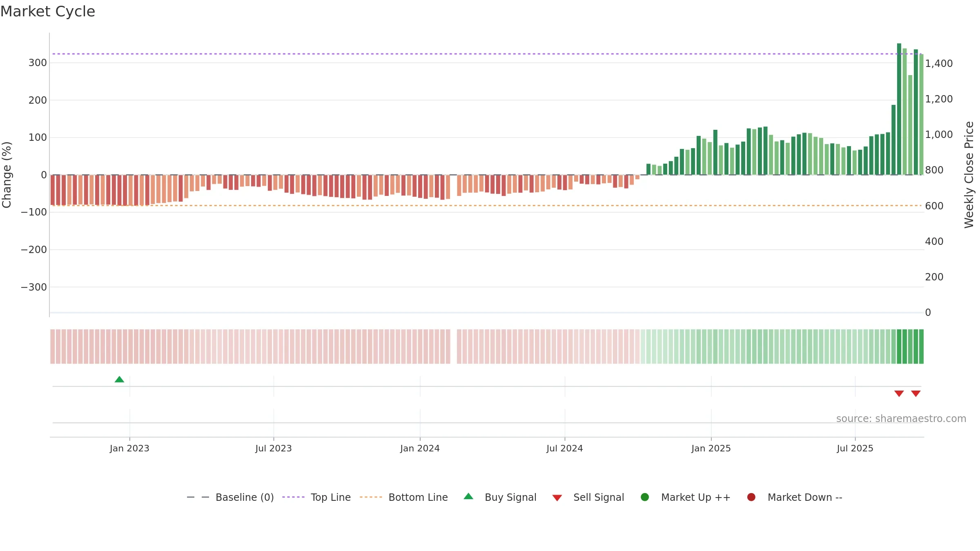Click the Jul 2023 axis label
The image size is (980, 551).
[x=274, y=448]
